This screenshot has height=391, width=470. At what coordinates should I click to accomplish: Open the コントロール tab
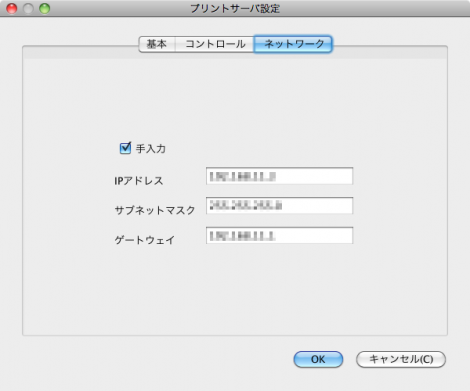[x=215, y=44]
